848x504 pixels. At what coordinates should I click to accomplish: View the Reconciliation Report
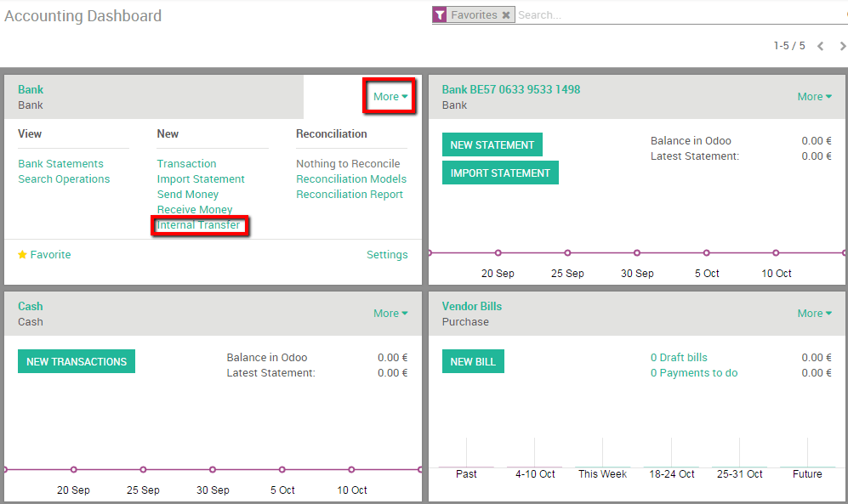point(350,194)
